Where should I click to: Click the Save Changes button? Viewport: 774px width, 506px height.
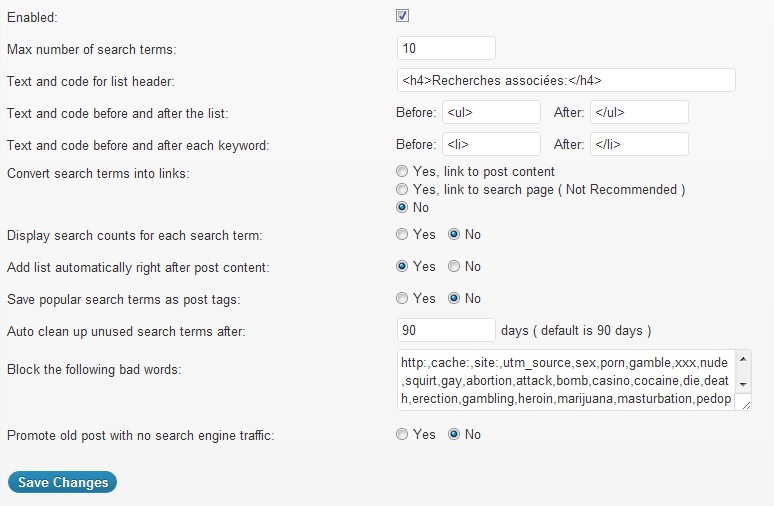click(63, 482)
